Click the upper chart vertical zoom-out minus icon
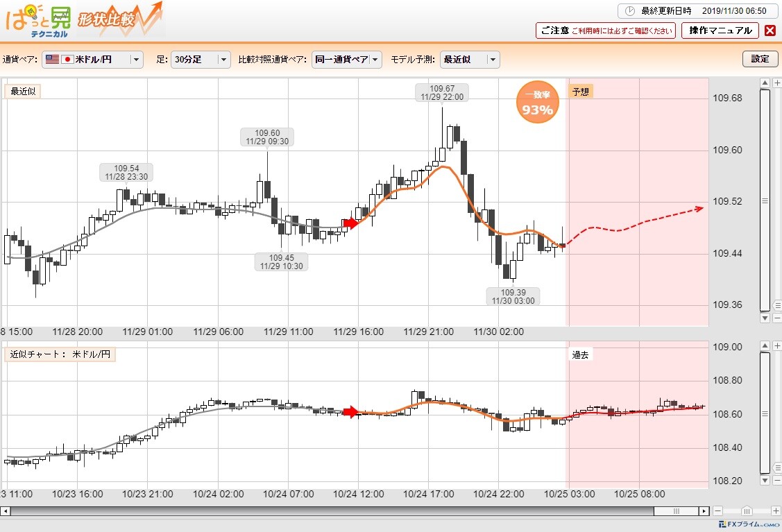Image resolution: width=782 pixels, height=532 pixels. point(777,318)
